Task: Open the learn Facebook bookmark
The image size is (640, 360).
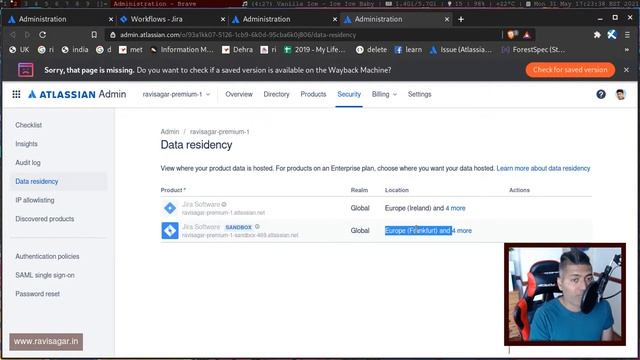Action: [408, 49]
